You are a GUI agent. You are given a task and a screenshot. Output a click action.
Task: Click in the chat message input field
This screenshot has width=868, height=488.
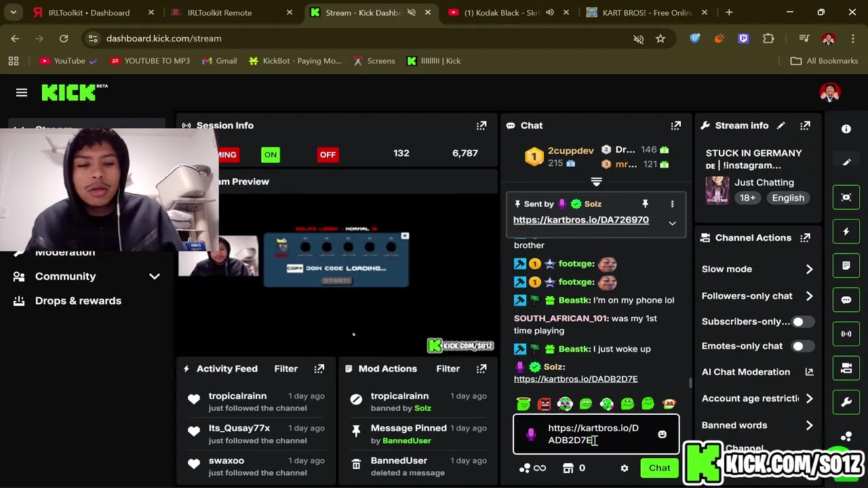pyautogui.click(x=596, y=434)
